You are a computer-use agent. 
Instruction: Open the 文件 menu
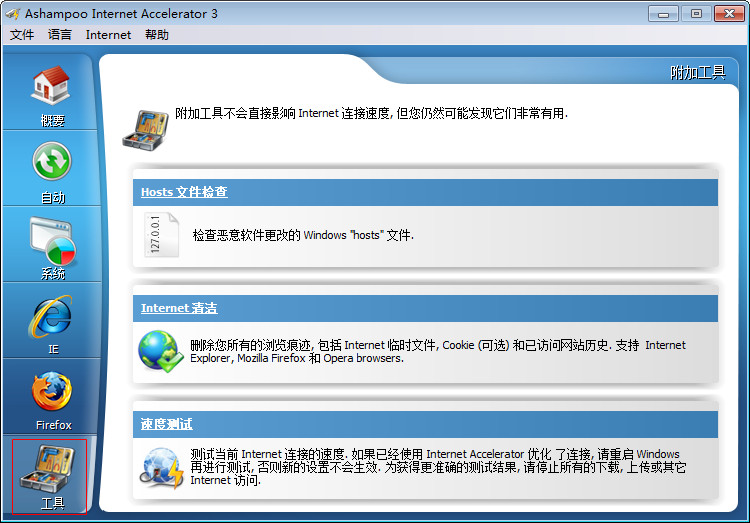pyautogui.click(x=22, y=35)
